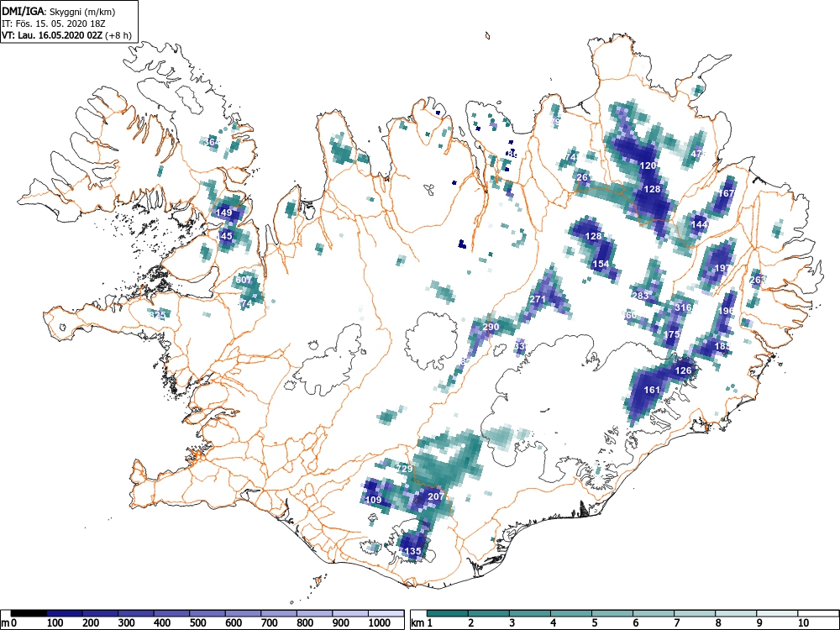Click the 500 label on the meter legend
Screen dimensions: 840x630
[197, 623]
